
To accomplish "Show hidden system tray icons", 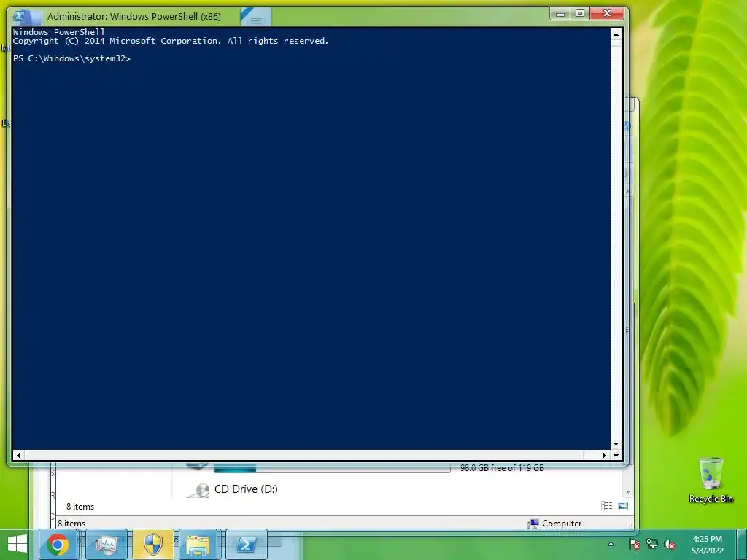I will pyautogui.click(x=611, y=544).
